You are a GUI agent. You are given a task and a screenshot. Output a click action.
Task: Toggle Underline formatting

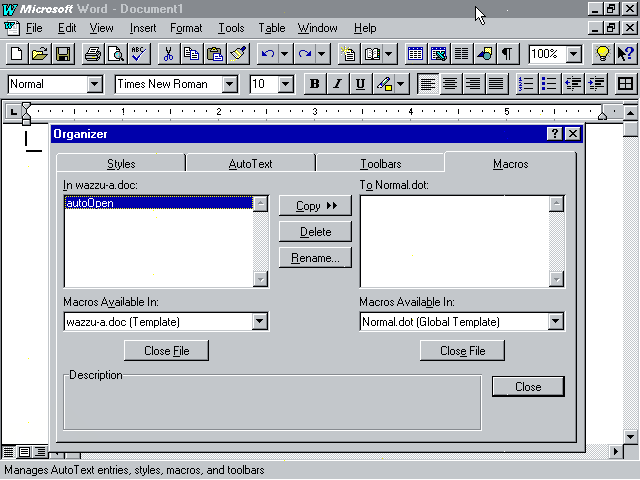coord(360,84)
